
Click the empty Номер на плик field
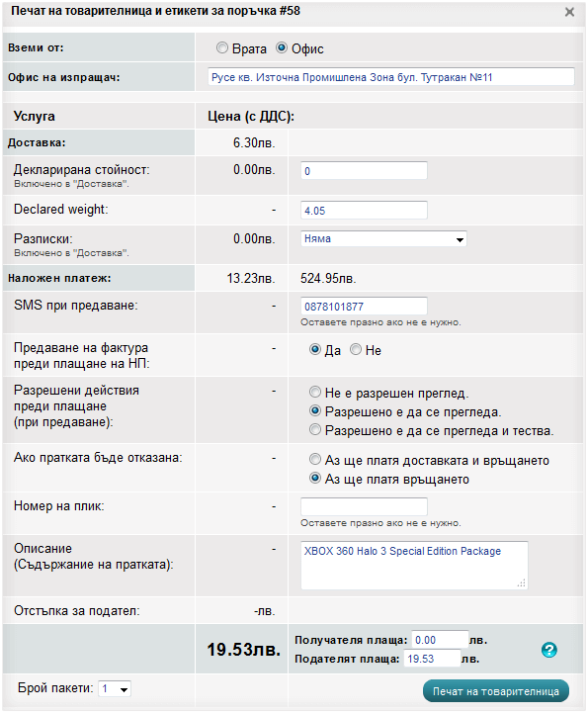point(364,506)
